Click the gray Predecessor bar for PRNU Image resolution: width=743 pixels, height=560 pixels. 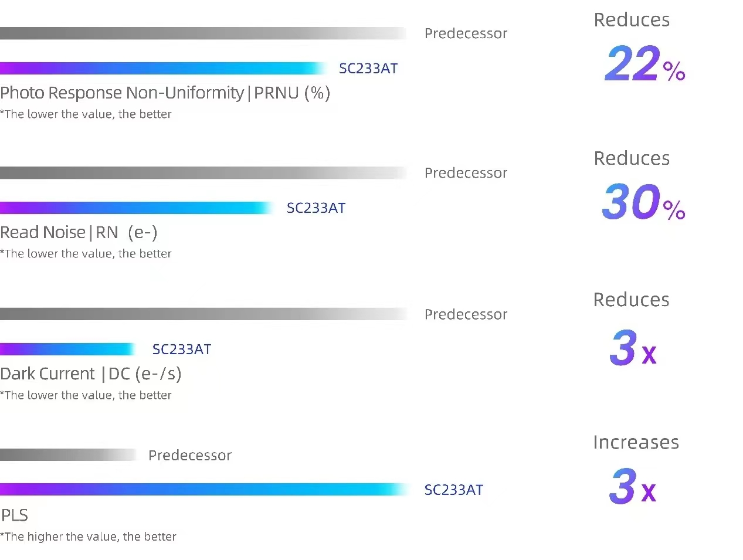202,33
